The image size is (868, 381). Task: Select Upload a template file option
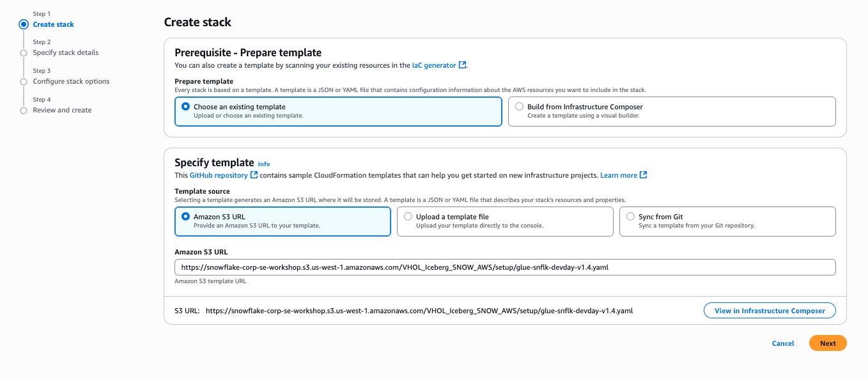pyautogui.click(x=408, y=217)
